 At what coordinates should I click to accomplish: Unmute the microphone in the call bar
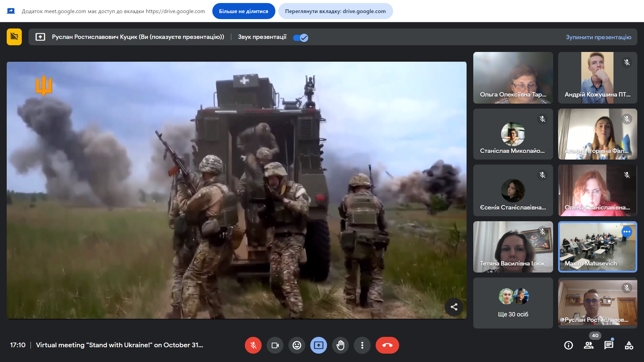click(253, 345)
